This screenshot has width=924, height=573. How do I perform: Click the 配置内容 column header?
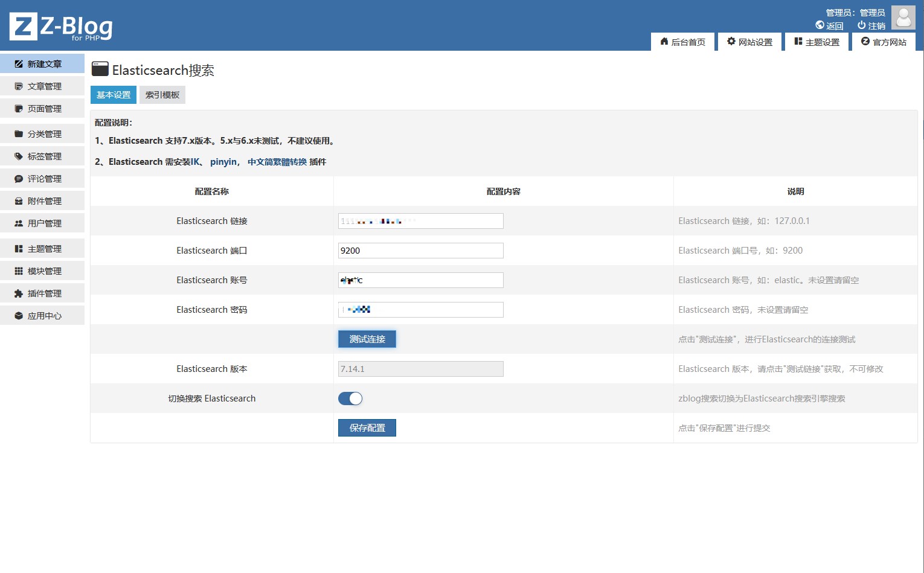(504, 191)
